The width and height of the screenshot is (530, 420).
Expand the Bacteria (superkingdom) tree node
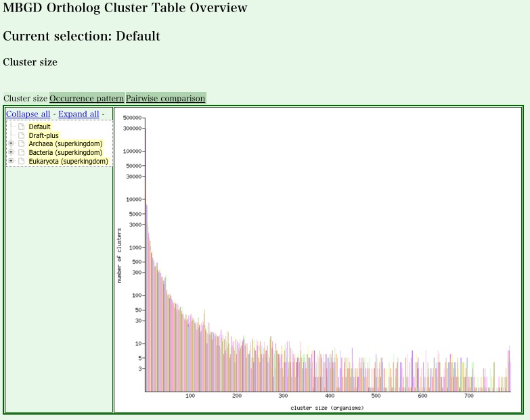coord(11,153)
